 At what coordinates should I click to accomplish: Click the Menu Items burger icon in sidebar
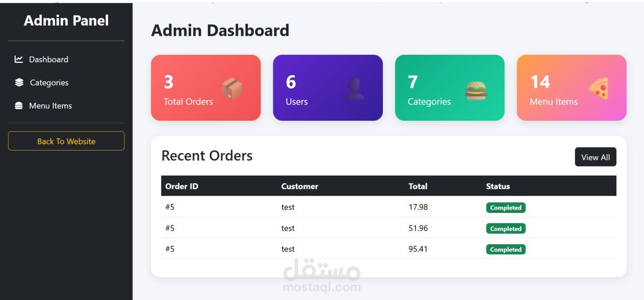[x=19, y=106]
